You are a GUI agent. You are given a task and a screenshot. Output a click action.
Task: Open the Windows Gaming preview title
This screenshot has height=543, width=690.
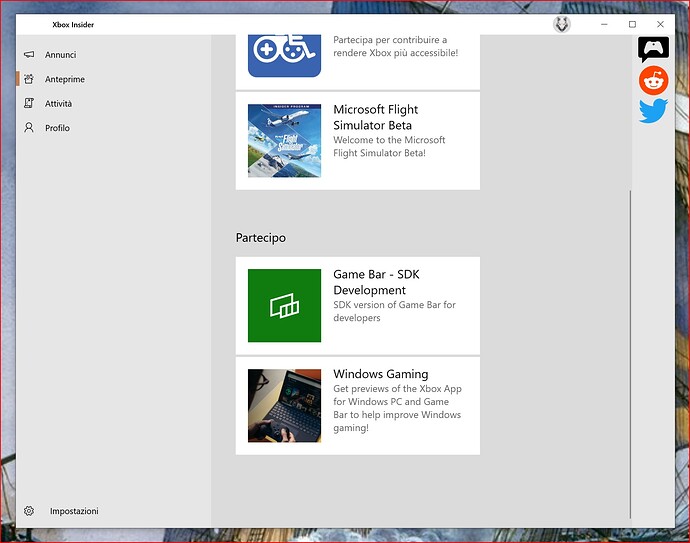pyautogui.click(x=381, y=374)
